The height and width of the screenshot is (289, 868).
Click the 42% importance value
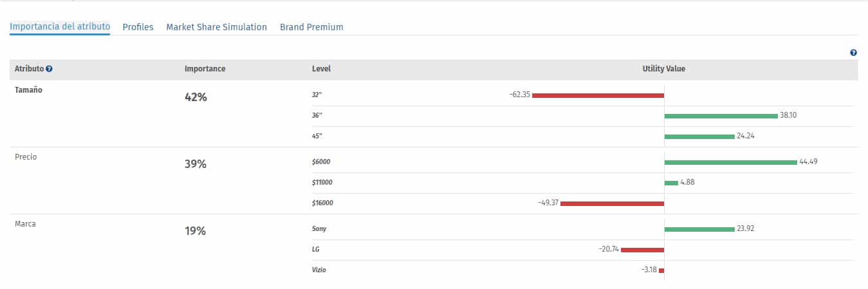pyautogui.click(x=196, y=97)
